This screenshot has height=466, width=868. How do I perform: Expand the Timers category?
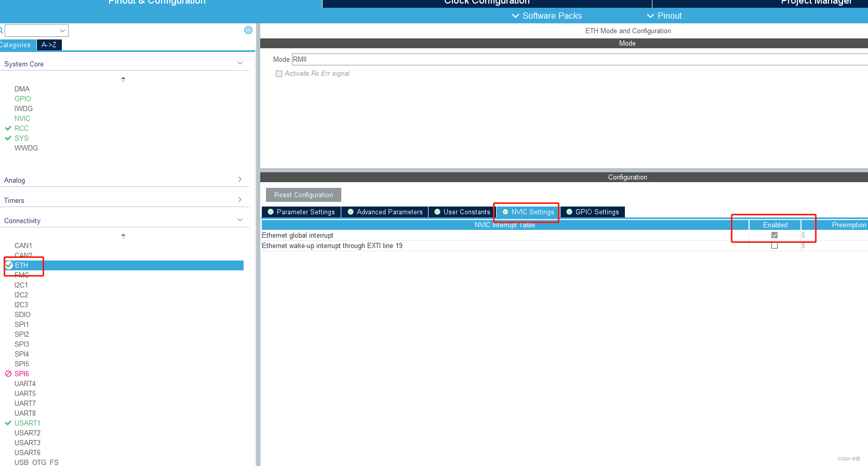point(240,200)
